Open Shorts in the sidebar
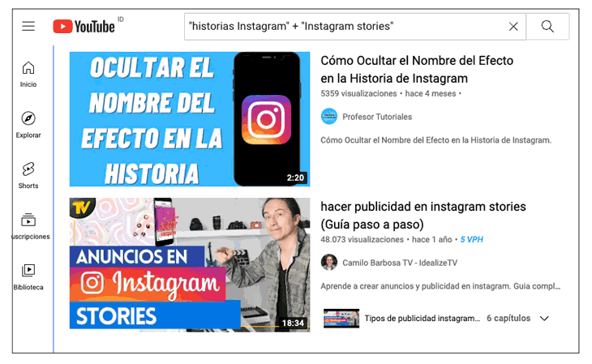The width and height of the screenshot is (592, 364). [x=28, y=176]
